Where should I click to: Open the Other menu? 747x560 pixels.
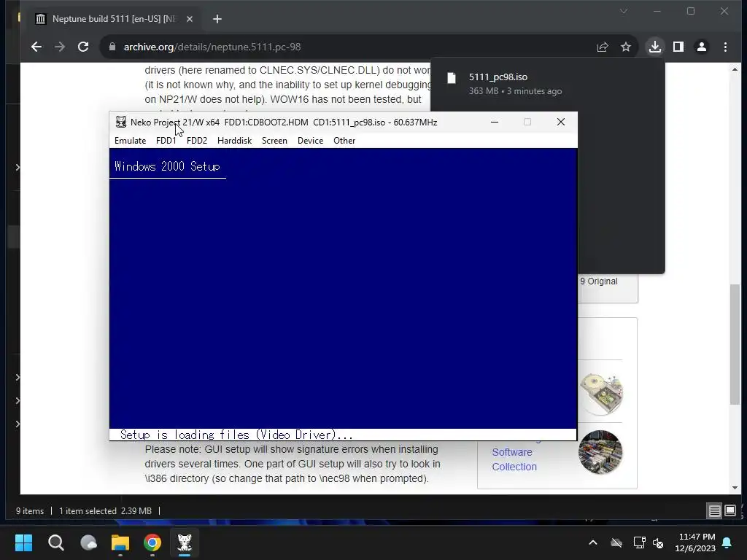[344, 141]
